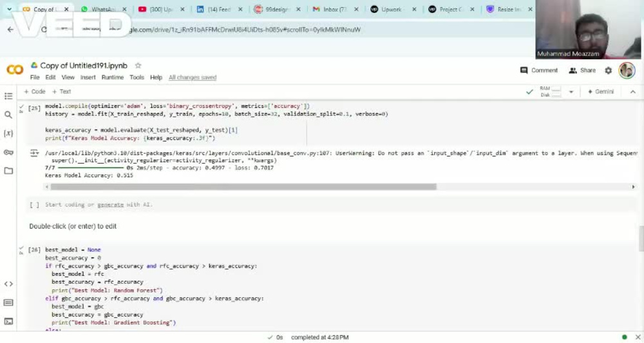This screenshot has height=343, width=644.
Task: Close the Copy of Untitled191 browser tab
Action: click(x=66, y=9)
